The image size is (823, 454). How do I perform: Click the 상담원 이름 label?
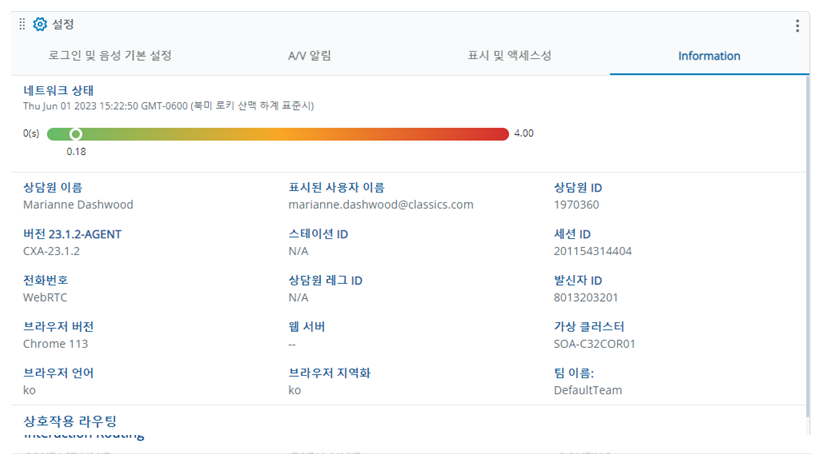(x=52, y=187)
